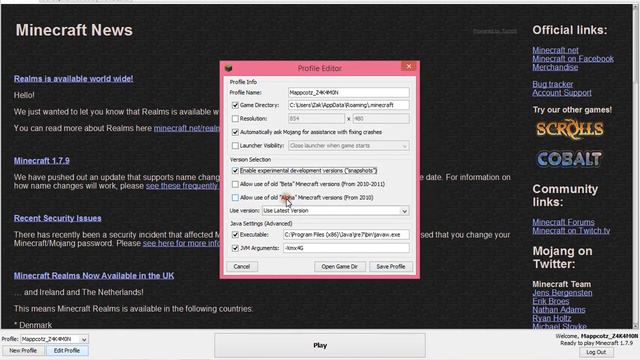The image size is (640, 360).
Task: Open Nathan Adams' Twitter link
Action: [559, 310]
